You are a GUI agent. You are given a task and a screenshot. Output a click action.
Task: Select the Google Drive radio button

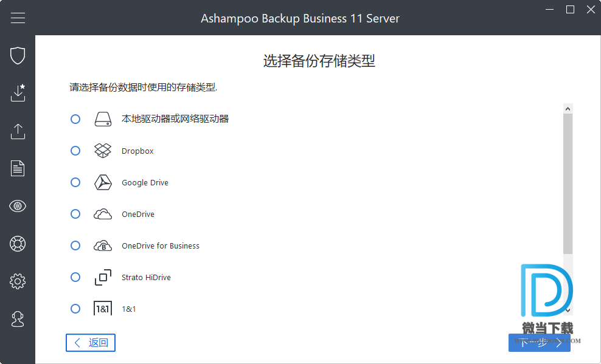75,182
